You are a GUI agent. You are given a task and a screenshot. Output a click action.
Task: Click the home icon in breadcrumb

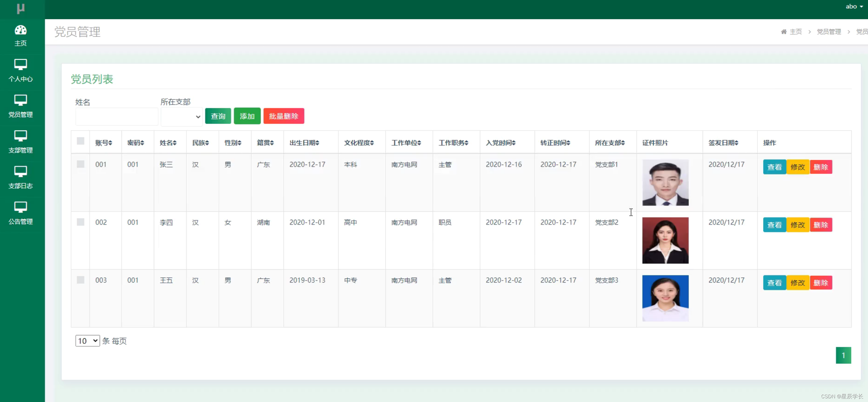784,32
